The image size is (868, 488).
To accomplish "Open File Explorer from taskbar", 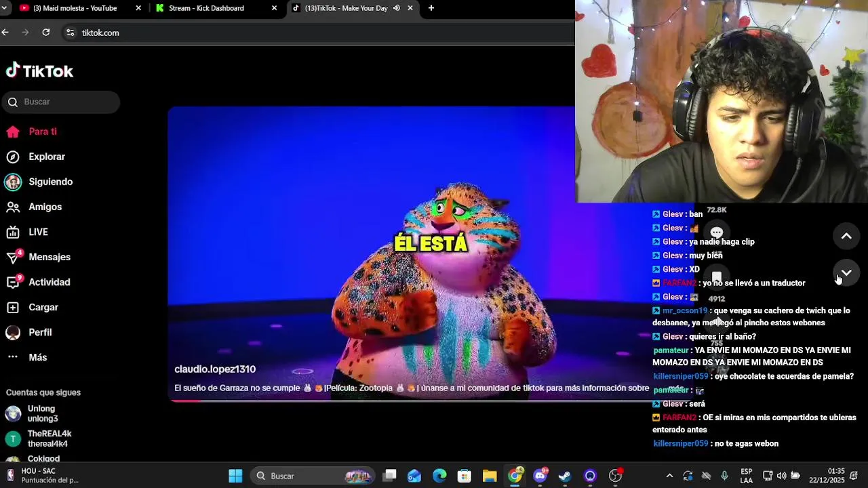I will click(x=490, y=476).
